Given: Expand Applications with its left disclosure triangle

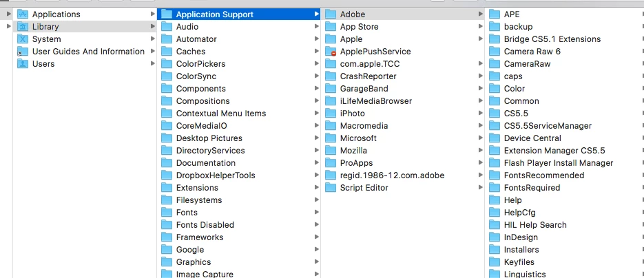Looking at the screenshot, I should (x=9, y=14).
